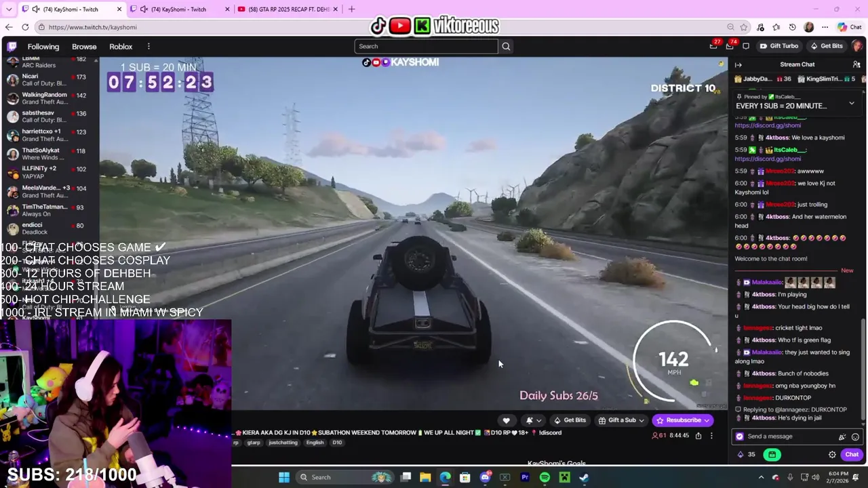Open the chat bits cheer icon
The image size is (868, 488).
[842, 437]
